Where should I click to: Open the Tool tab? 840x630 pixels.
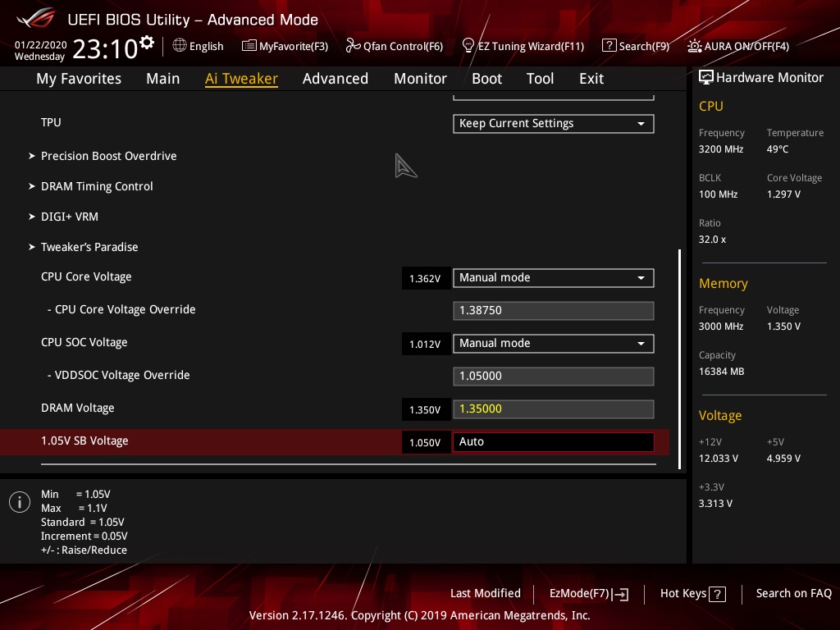coord(540,79)
